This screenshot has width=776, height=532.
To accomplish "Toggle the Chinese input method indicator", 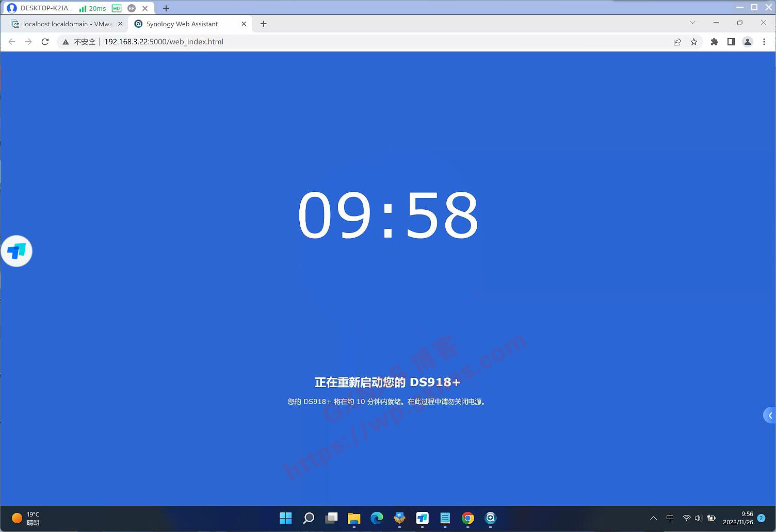I will (x=670, y=518).
